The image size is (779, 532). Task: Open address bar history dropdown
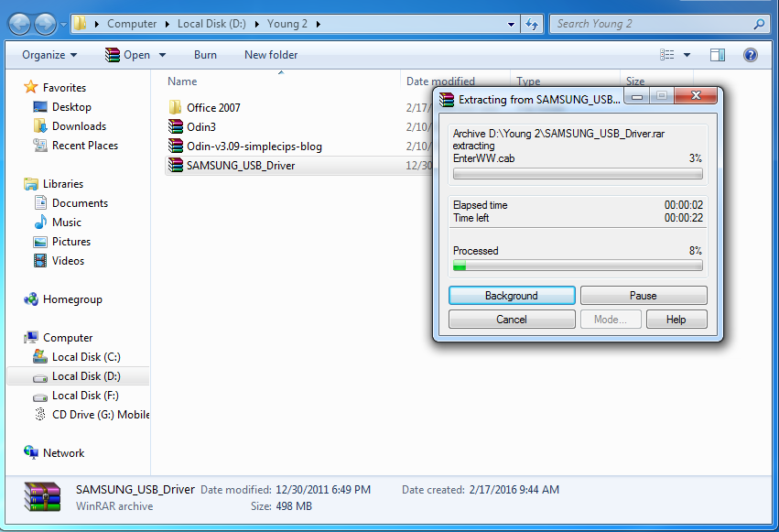511,24
